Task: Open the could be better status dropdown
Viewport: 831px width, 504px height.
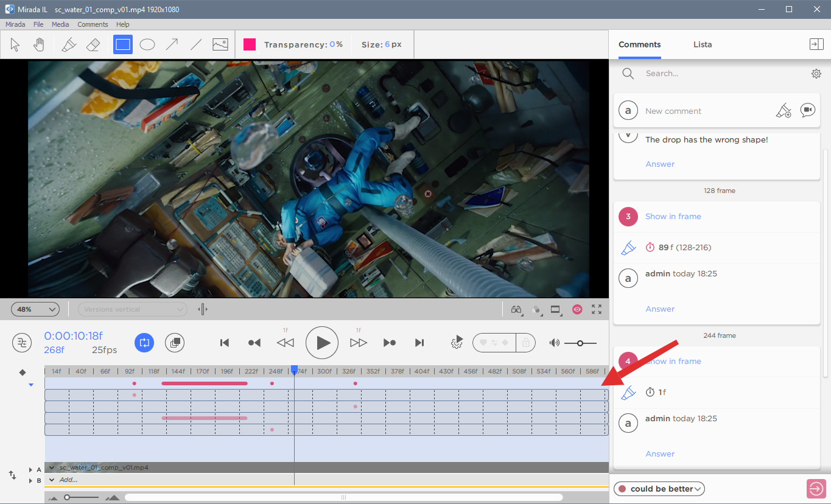Action: (x=661, y=489)
